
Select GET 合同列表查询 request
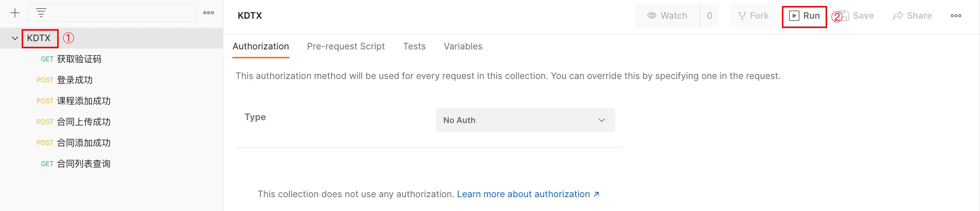(83, 164)
